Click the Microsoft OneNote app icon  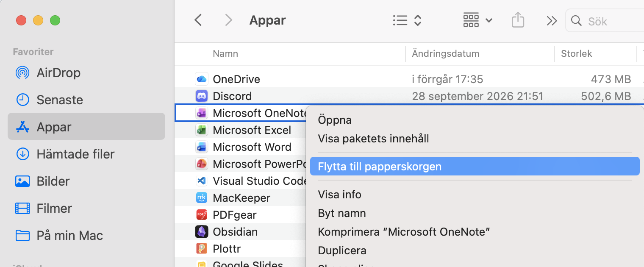coord(201,113)
